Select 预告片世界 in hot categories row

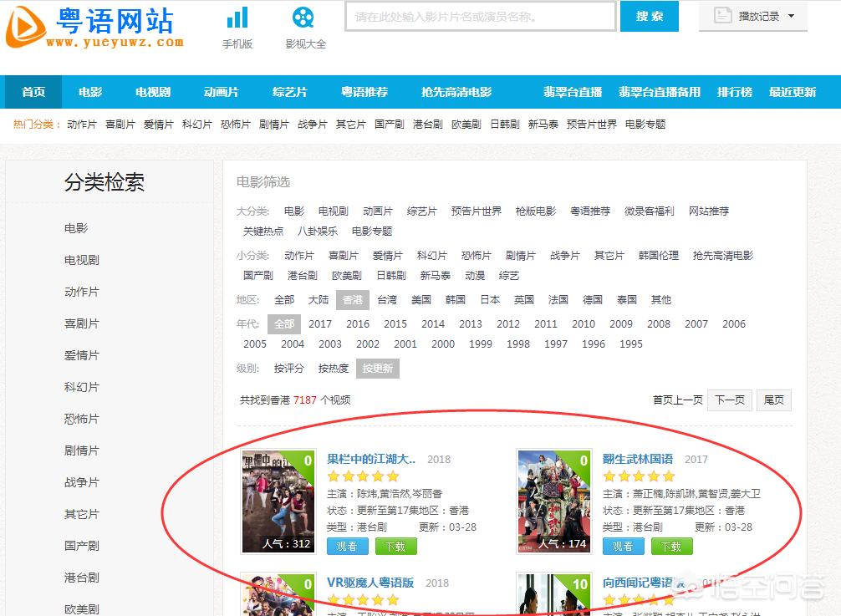591,125
